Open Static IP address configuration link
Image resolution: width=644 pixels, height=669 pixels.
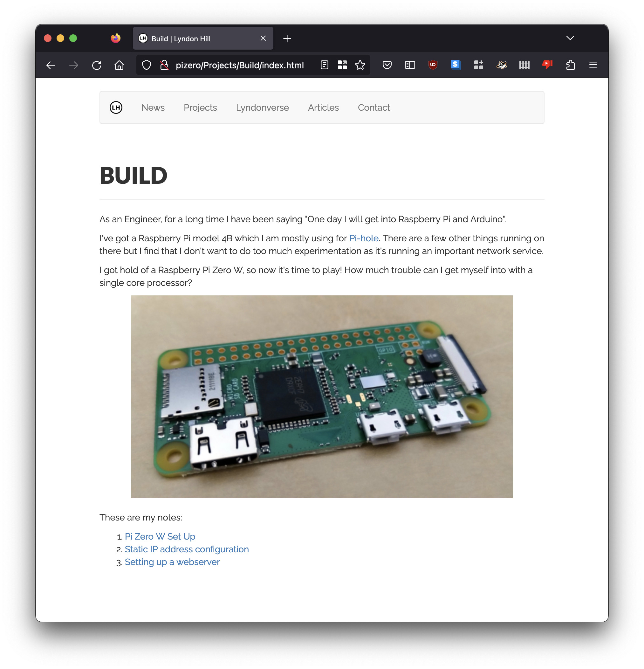tap(187, 549)
